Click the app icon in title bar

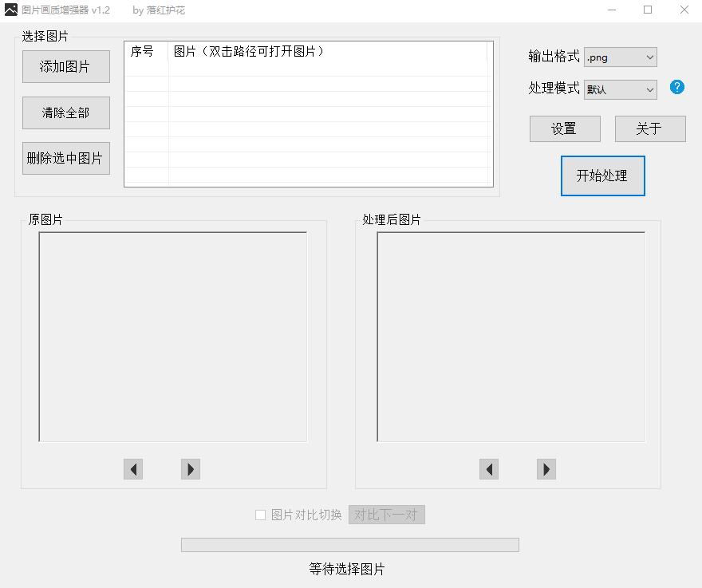tap(10, 10)
